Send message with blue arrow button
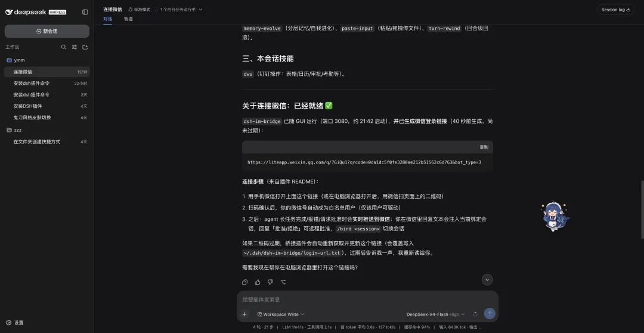Viewport: 644px width, 333px height. pyautogui.click(x=490, y=314)
